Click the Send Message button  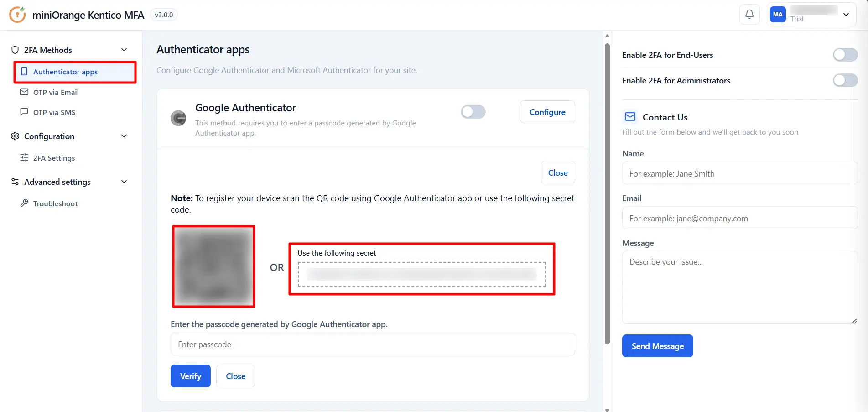pos(657,346)
